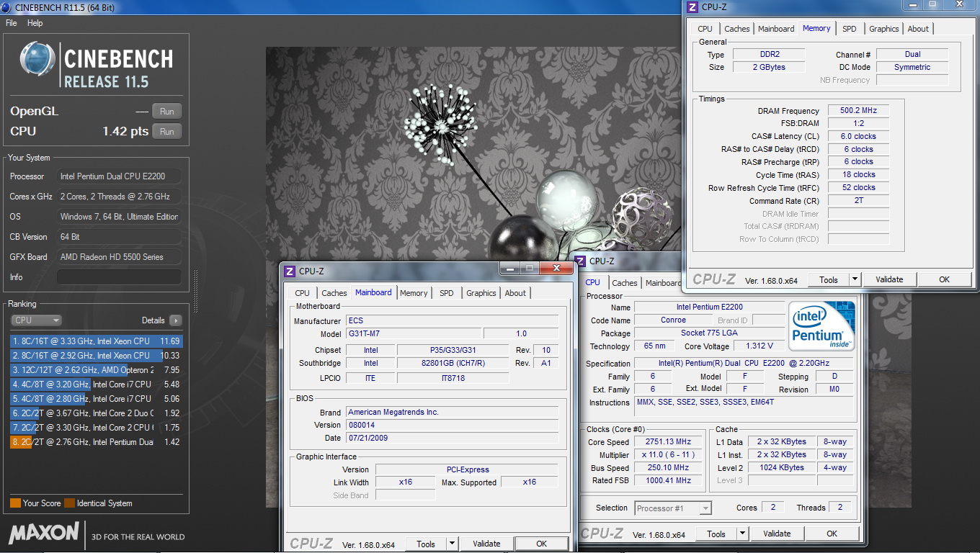Screen dimensions: 980x553
Task: Click Tools button in Mainboard CPU-Z window
Action: coord(426,544)
